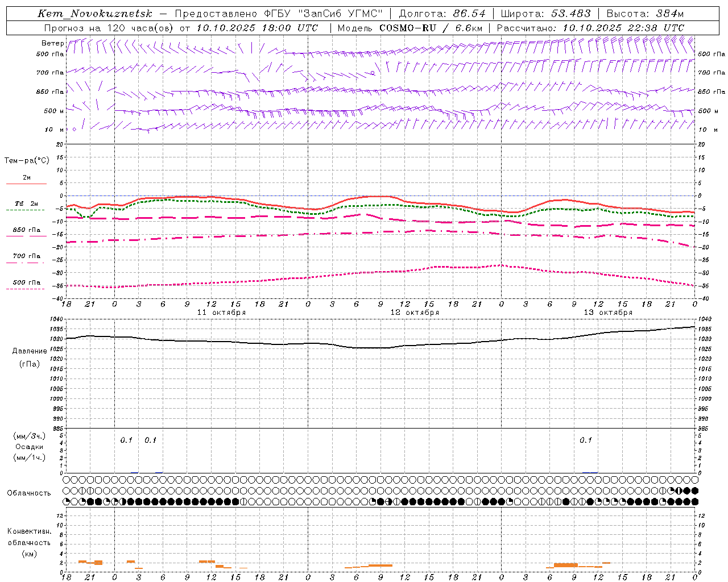
Task: Click the 0.1 precipitation value on 13 октября
Action: (586, 440)
